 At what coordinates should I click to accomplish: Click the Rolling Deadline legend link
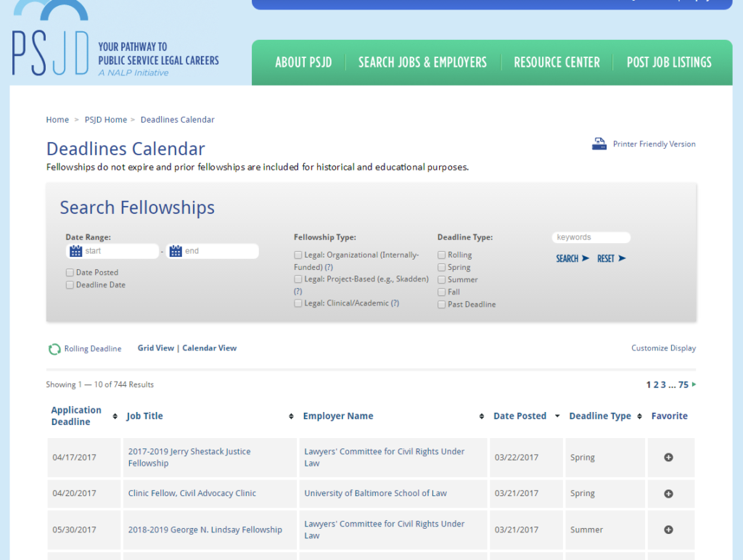click(92, 349)
